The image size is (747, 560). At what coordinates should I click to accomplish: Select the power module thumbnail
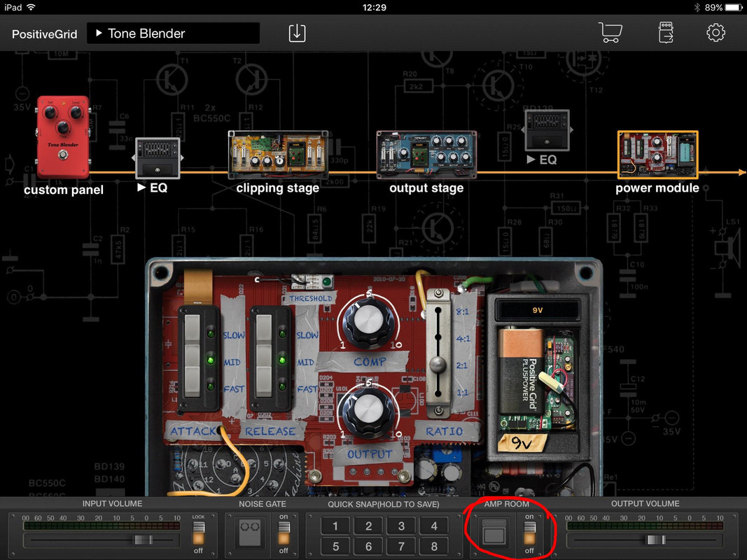click(x=657, y=155)
